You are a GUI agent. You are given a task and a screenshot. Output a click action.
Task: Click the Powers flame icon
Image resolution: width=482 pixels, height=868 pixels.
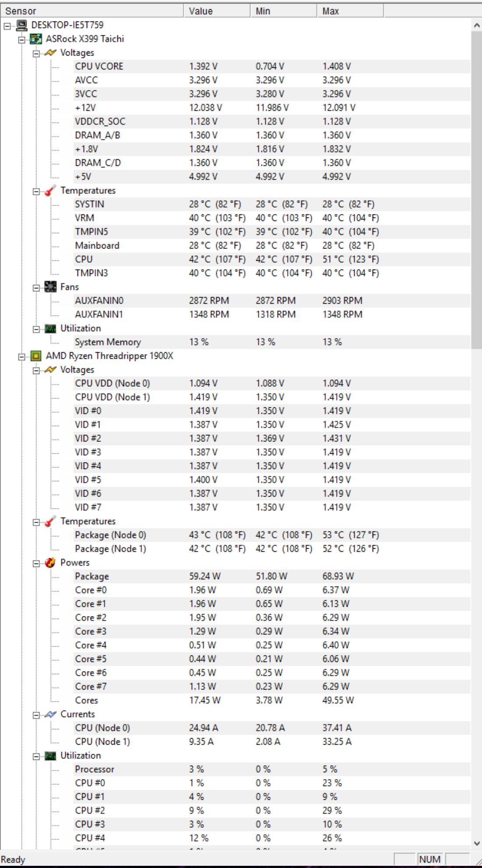[50, 563]
